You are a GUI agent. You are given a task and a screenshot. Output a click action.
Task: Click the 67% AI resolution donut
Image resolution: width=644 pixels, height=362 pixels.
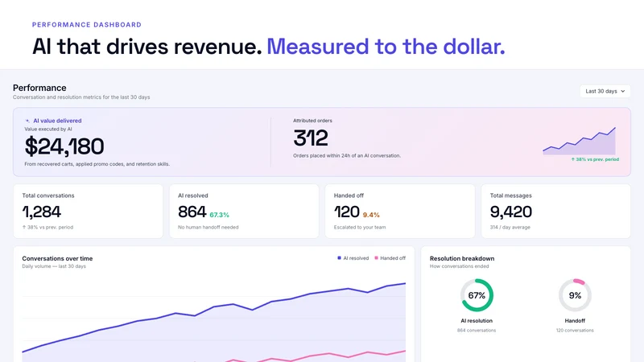pos(477,295)
